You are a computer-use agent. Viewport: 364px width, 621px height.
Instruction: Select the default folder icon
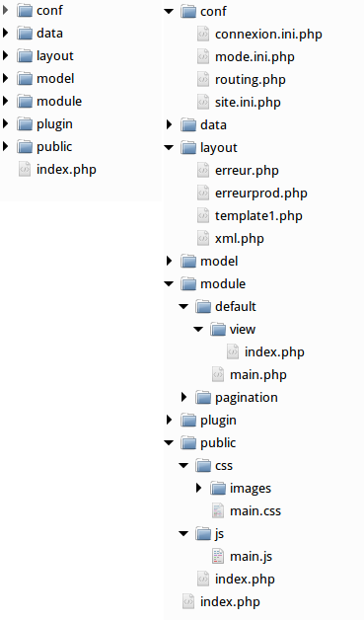click(x=203, y=306)
